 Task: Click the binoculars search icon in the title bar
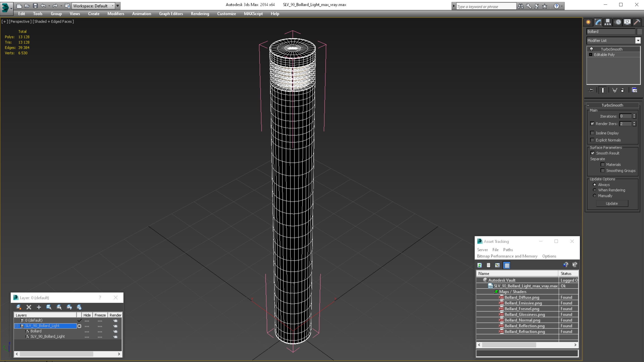(x=521, y=6)
